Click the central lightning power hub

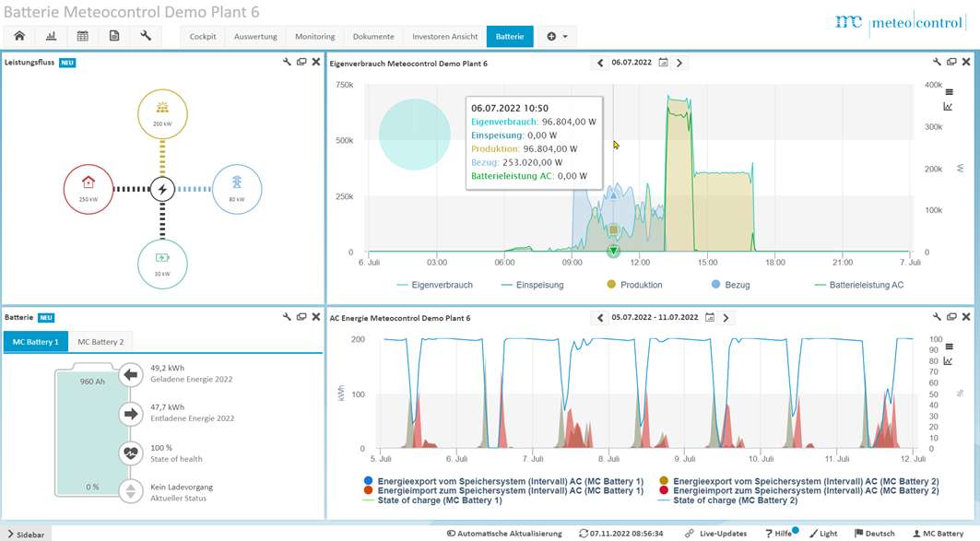pyautogui.click(x=162, y=189)
